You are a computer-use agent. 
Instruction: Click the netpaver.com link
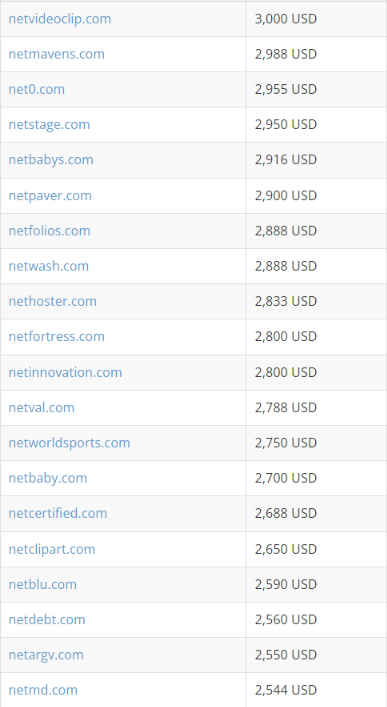click(x=50, y=196)
